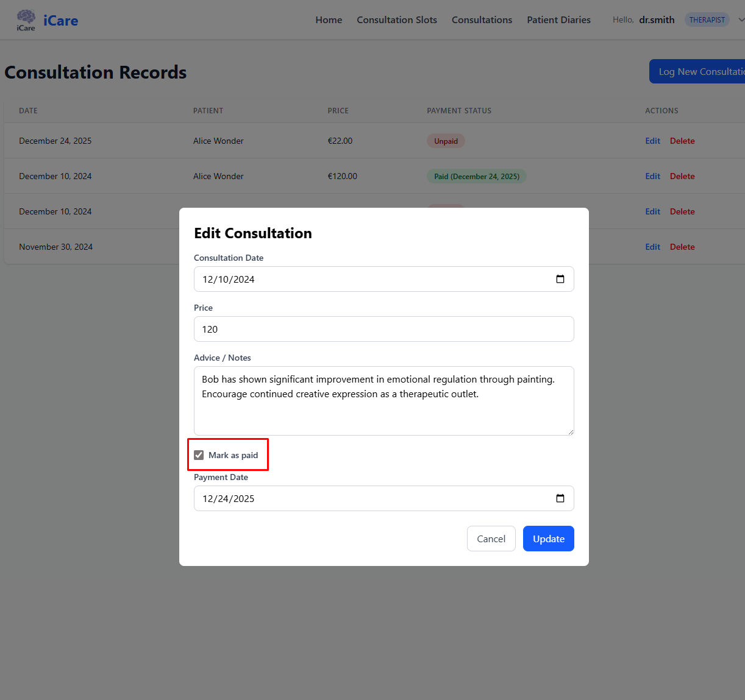Navigate to the Consultations menu item
The height and width of the screenshot is (700, 745).
coord(482,20)
